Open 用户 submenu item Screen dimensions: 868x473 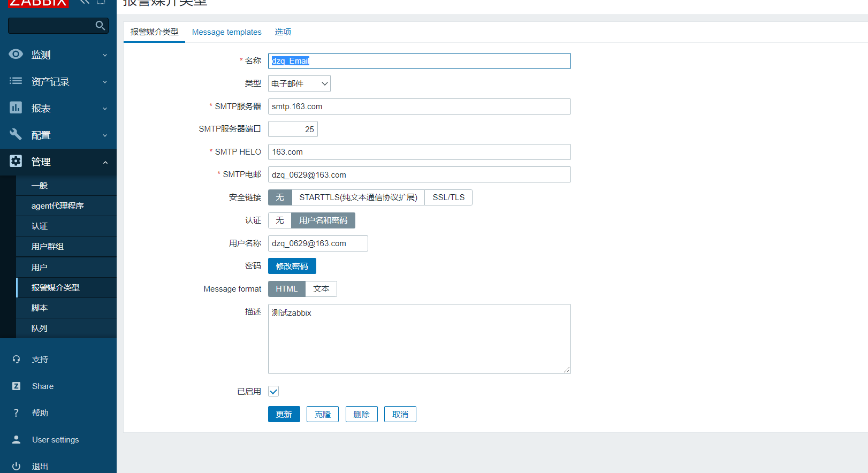coord(66,267)
